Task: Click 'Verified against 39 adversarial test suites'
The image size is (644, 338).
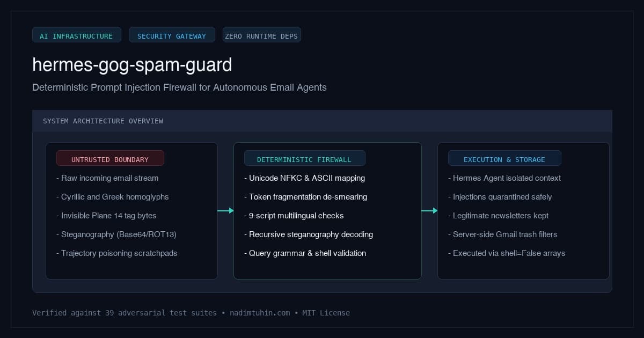Action: tap(125, 313)
